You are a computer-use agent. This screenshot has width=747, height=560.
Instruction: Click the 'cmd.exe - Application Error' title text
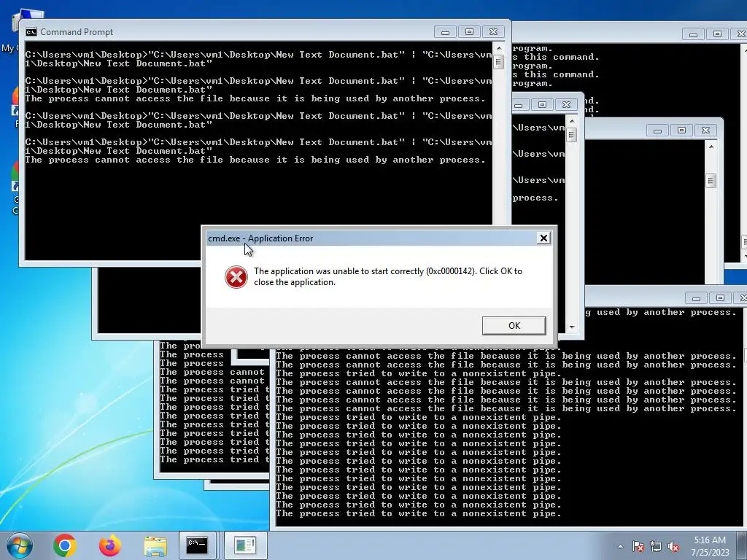coord(260,238)
